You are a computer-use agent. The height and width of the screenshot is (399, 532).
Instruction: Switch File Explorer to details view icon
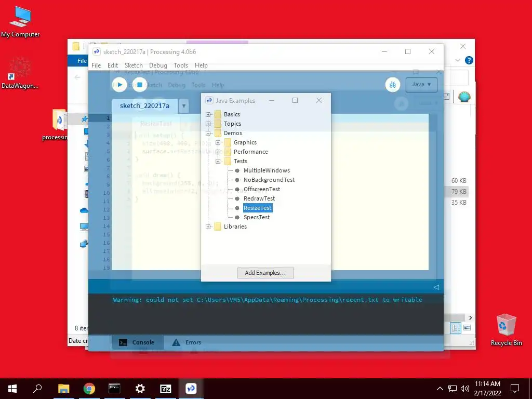click(x=456, y=328)
